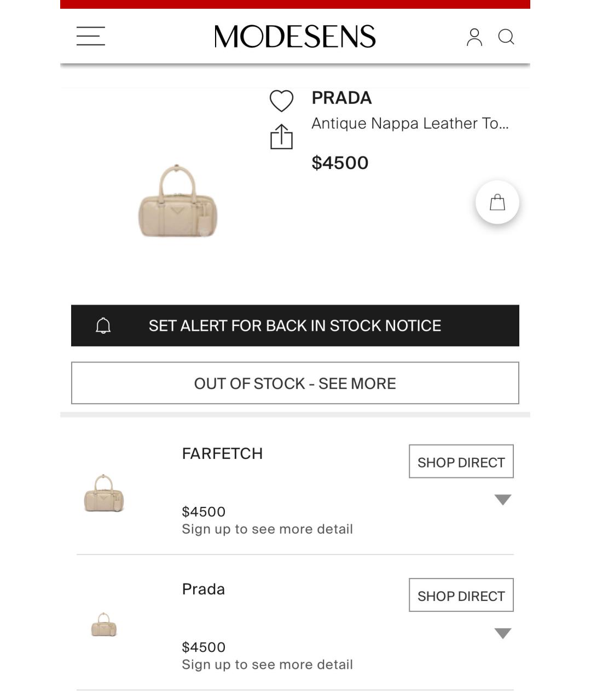Open the floating shopping bag button
Image resolution: width=591 pixels, height=700 pixels.
tap(497, 202)
